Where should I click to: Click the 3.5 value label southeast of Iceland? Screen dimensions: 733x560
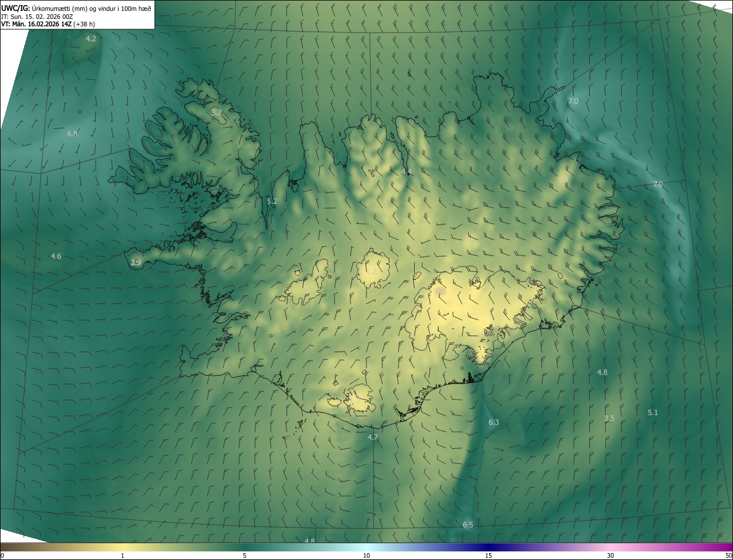pyautogui.click(x=609, y=418)
